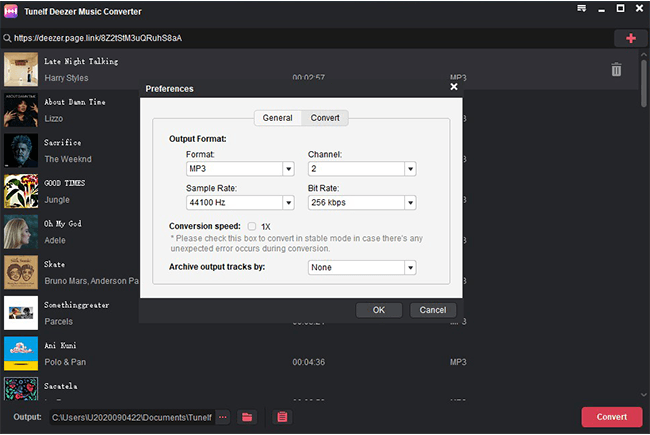Image resolution: width=650 pixels, height=435 pixels.
Task: Click the red Convert button
Action: point(611,417)
